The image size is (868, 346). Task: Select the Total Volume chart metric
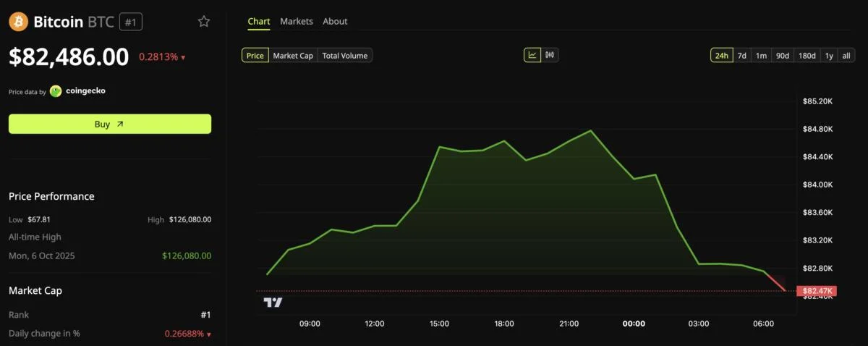click(x=345, y=56)
